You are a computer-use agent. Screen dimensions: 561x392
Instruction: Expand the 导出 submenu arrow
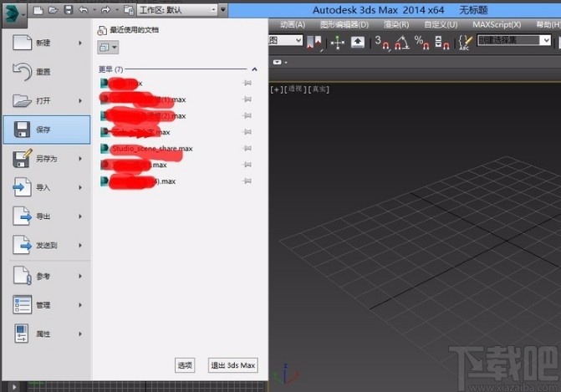[80, 216]
